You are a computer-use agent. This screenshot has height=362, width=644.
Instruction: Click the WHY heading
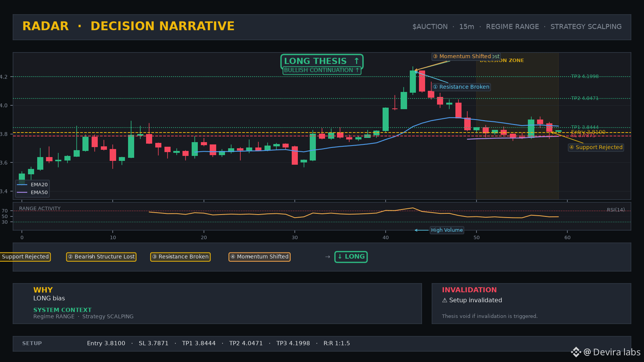point(43,290)
